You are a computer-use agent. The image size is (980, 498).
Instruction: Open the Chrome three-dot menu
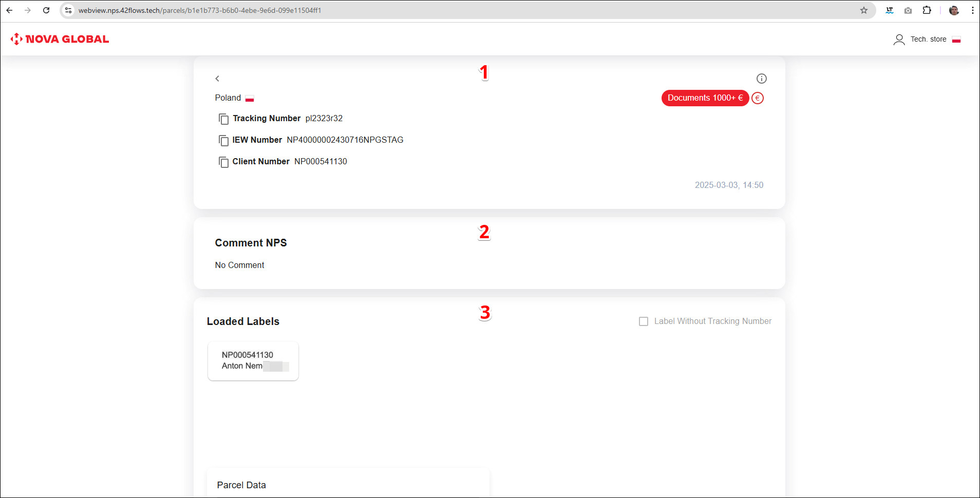(x=972, y=10)
